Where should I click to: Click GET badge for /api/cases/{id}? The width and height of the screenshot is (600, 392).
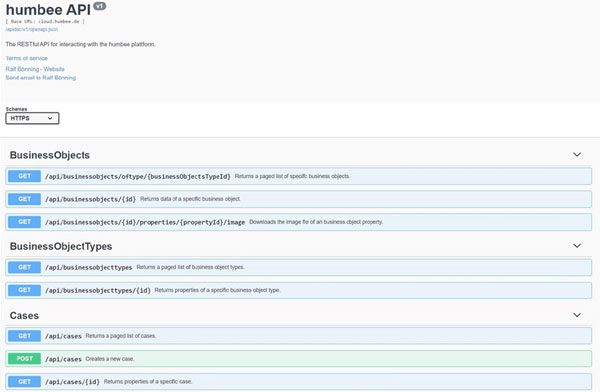point(24,382)
